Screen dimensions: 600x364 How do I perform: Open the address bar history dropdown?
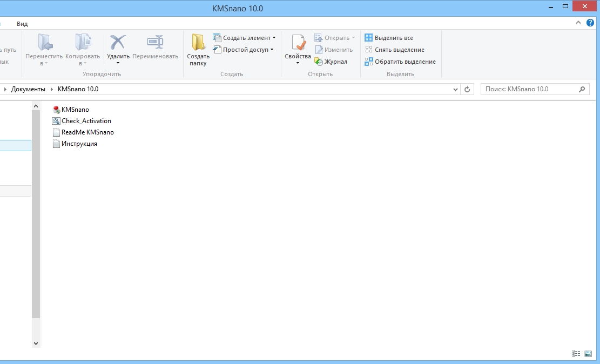click(455, 90)
